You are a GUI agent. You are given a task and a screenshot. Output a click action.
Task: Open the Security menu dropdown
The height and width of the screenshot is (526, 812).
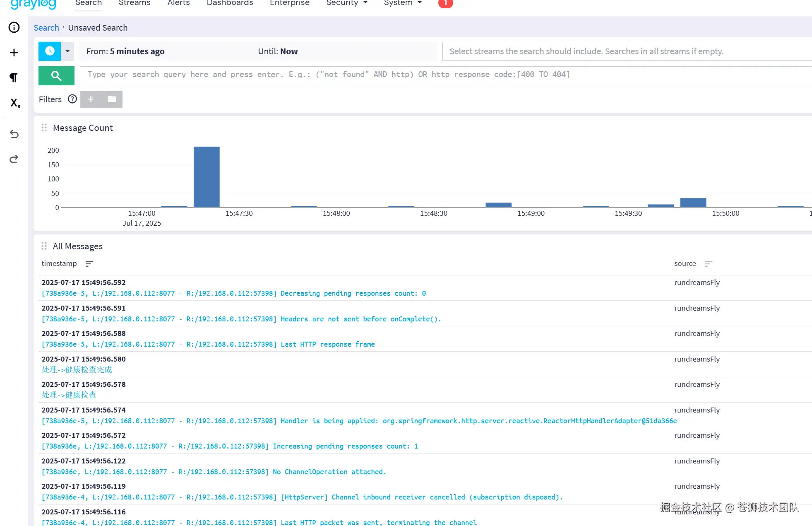(346, 3)
